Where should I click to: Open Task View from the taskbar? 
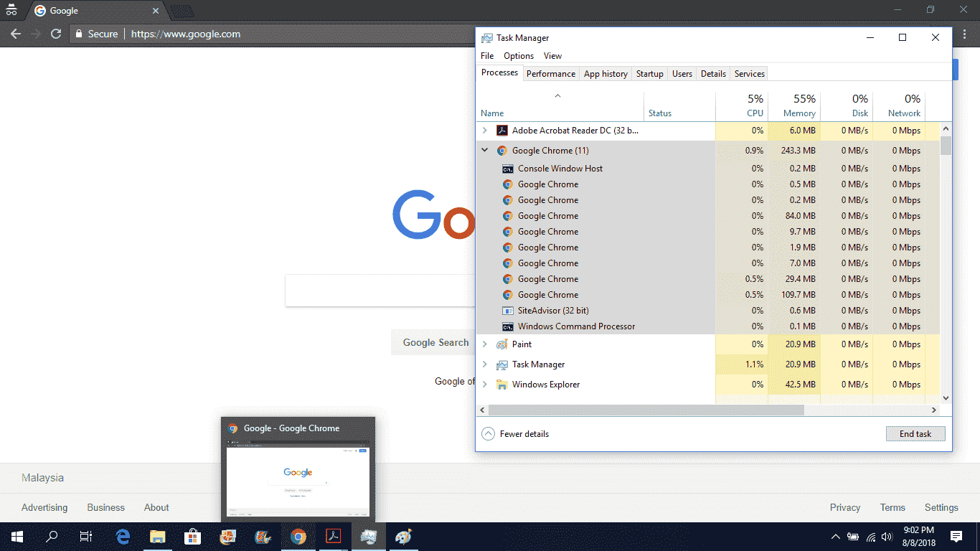click(86, 537)
